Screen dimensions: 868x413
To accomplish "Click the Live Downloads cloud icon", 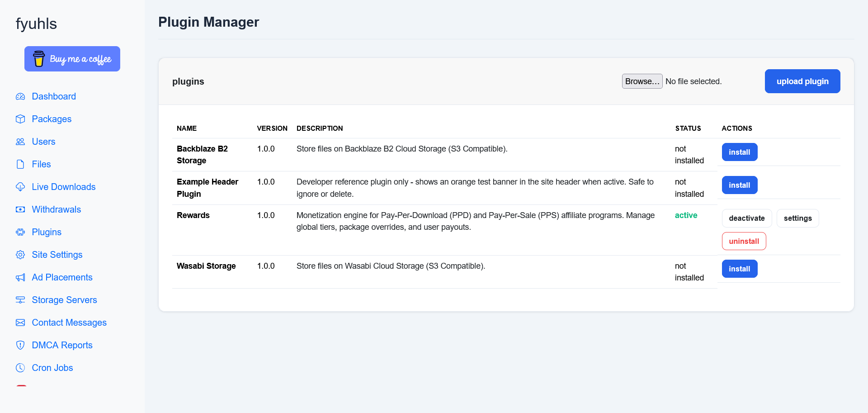I will tap(20, 187).
